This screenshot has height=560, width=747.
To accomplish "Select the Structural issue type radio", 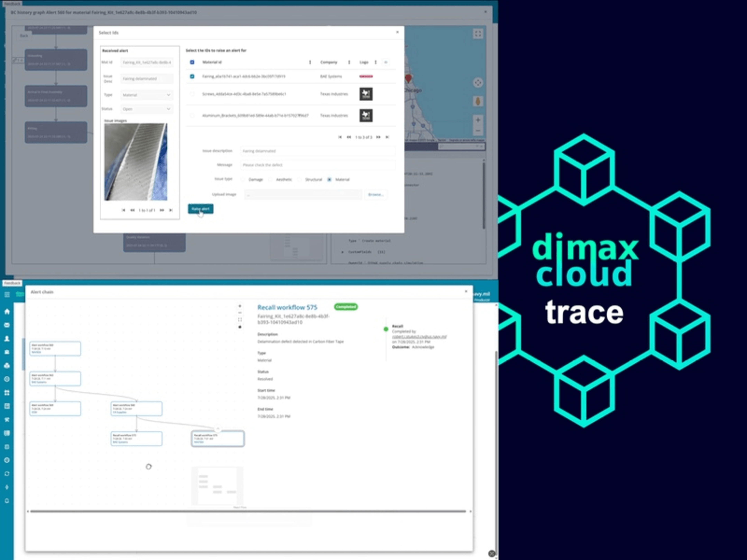I will 299,180.
